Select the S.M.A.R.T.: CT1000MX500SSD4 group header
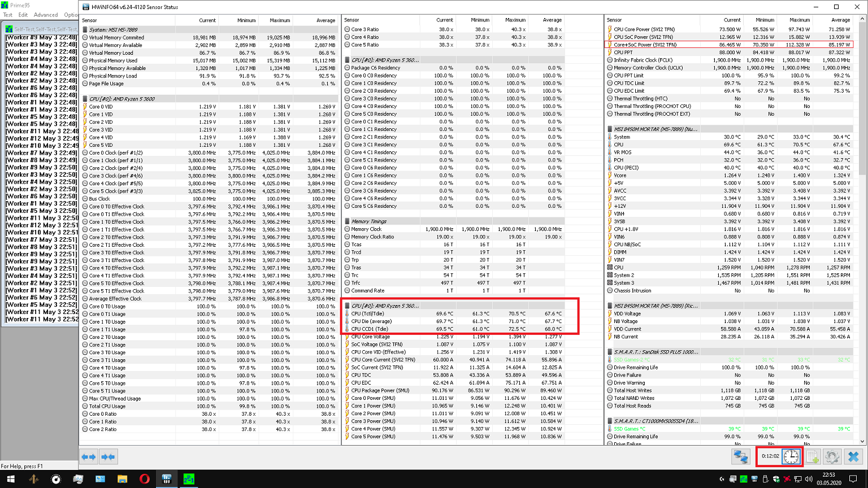Viewport: 868px width, 488px height. point(729,421)
